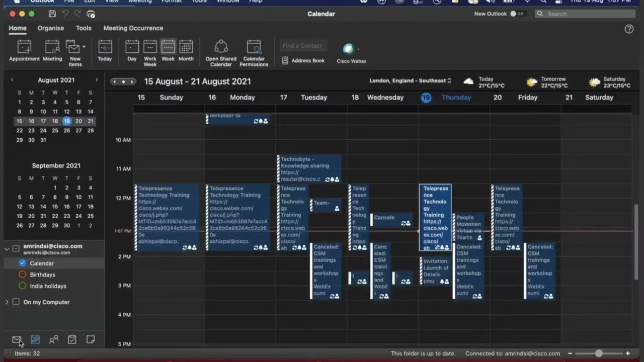Viewport: 644px width, 362px height.
Task: Open the New Items dropdown arrow
Action: tap(84, 46)
